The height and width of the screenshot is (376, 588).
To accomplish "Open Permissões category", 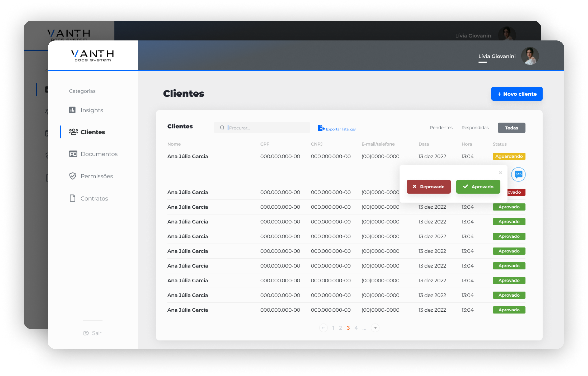I will point(97,176).
